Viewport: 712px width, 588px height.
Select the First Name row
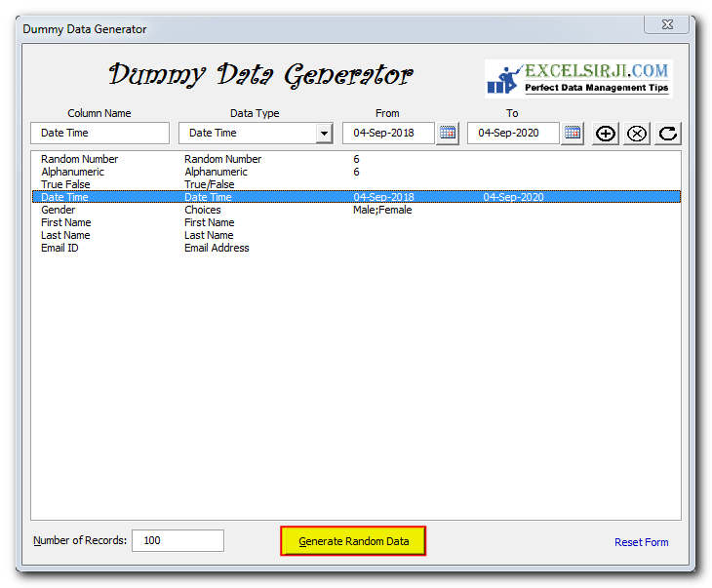click(x=356, y=222)
